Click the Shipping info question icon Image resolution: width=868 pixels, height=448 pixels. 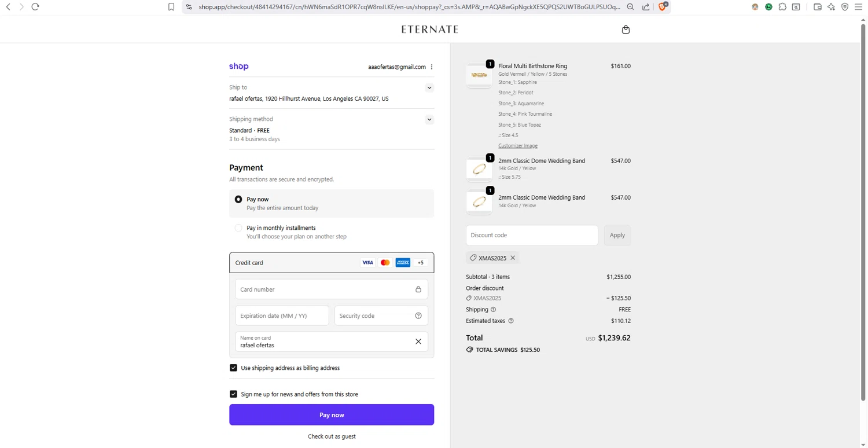click(493, 310)
